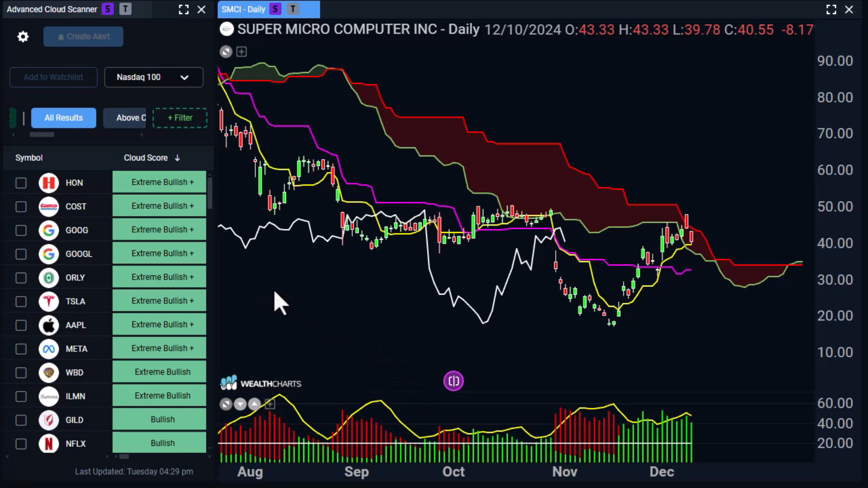This screenshot has width=868, height=488.
Task: Open the Nasdaq 100 dropdown
Action: pos(154,77)
